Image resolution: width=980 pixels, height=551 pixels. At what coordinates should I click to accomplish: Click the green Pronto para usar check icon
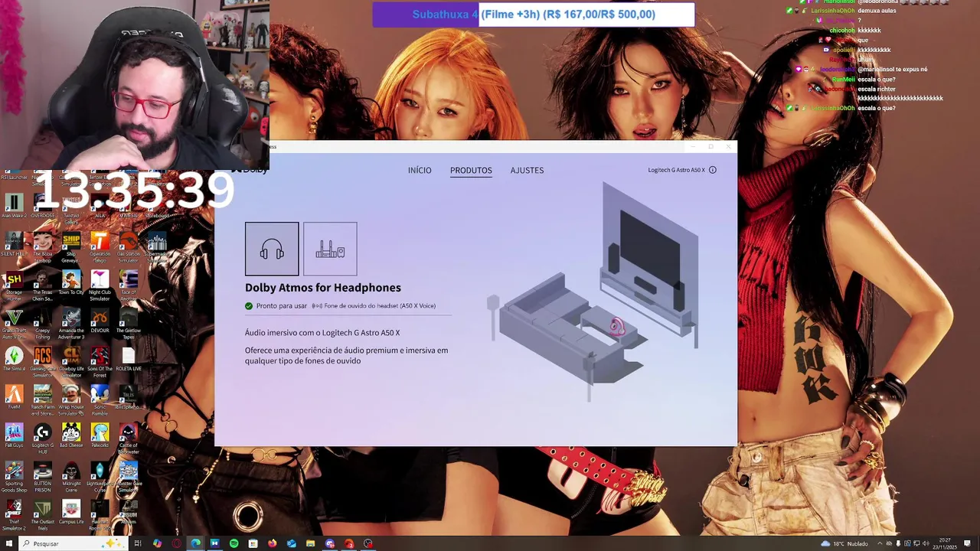(x=249, y=306)
